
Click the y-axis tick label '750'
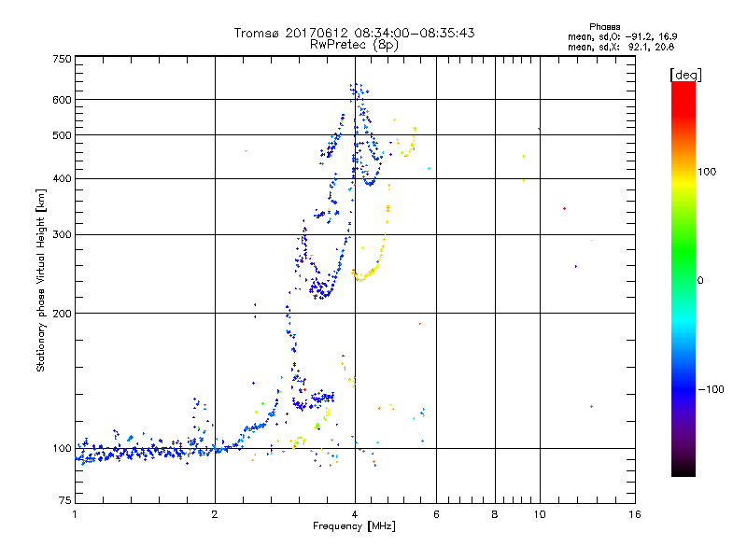click(x=62, y=59)
